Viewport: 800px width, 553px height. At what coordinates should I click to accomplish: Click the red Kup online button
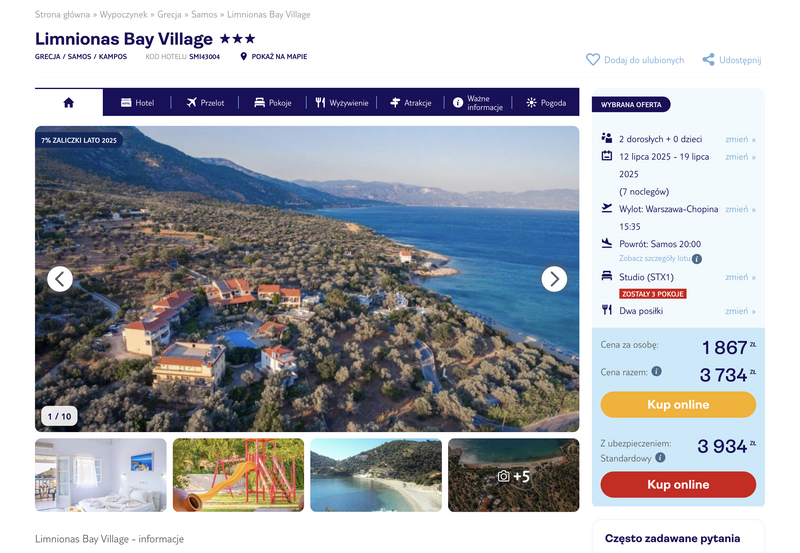point(678,485)
